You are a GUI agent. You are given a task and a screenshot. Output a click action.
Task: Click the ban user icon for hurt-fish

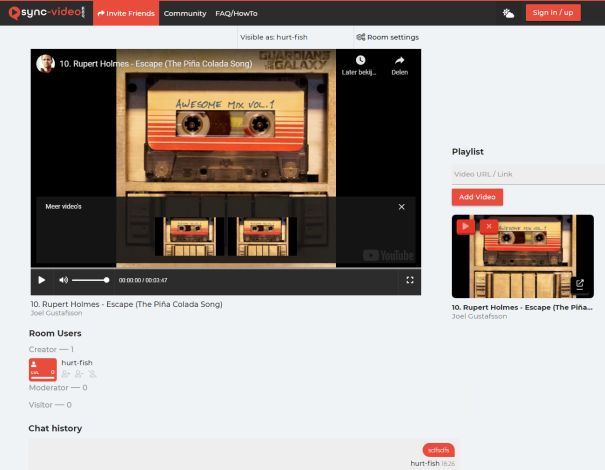[x=92, y=374]
